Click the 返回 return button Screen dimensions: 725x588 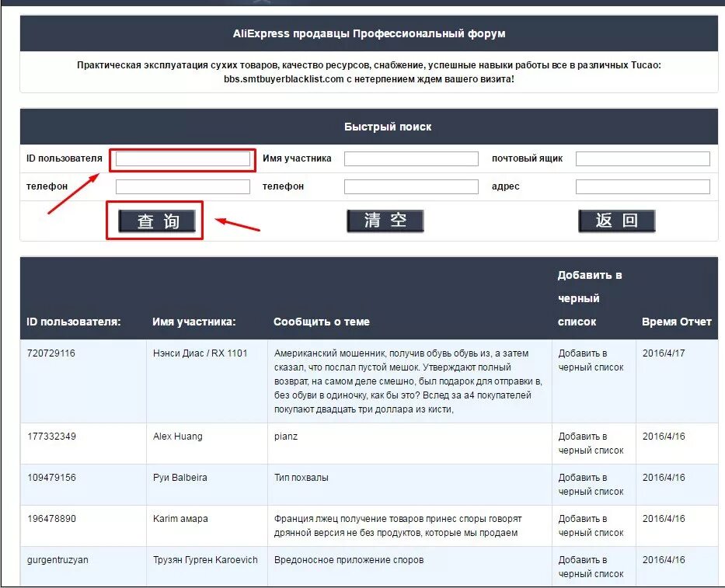[617, 221]
